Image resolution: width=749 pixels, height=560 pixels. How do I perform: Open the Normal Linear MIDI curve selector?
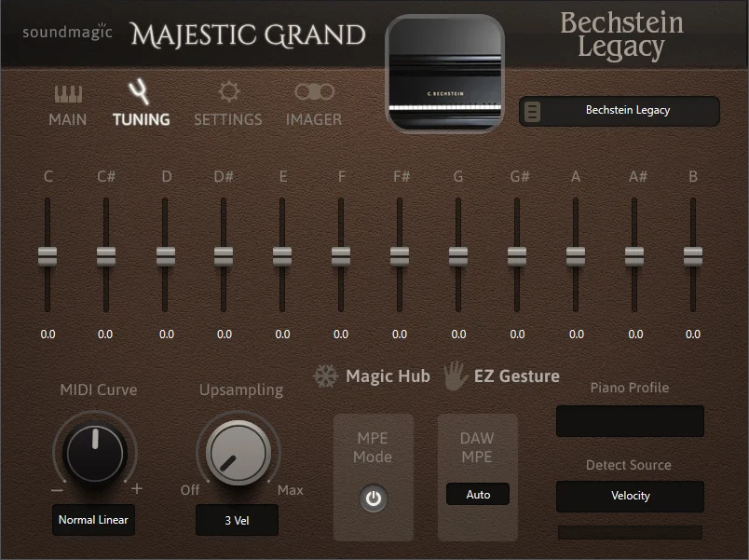tap(93, 520)
